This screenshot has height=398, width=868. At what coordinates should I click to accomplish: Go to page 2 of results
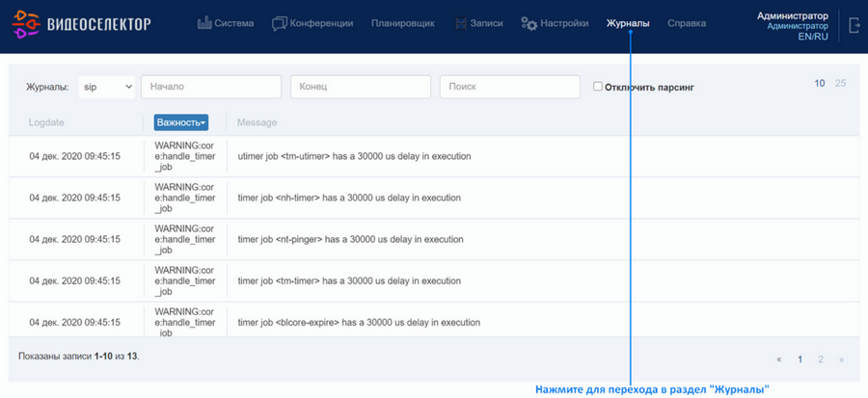coord(821,359)
